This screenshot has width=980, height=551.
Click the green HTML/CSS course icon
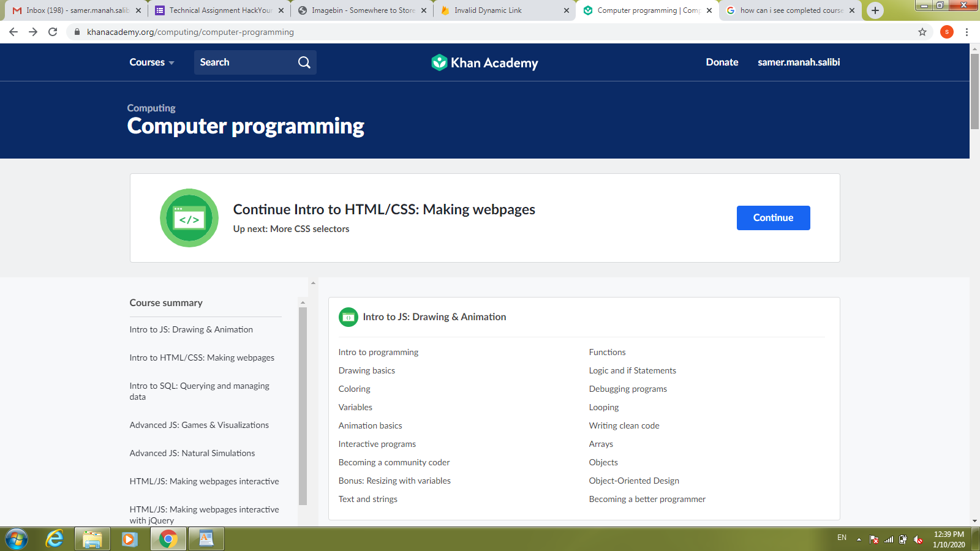(x=189, y=218)
